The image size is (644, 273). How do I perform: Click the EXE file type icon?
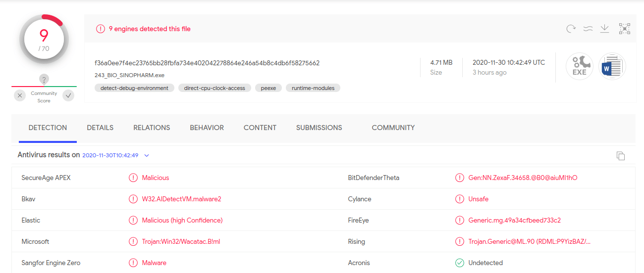coord(580,66)
